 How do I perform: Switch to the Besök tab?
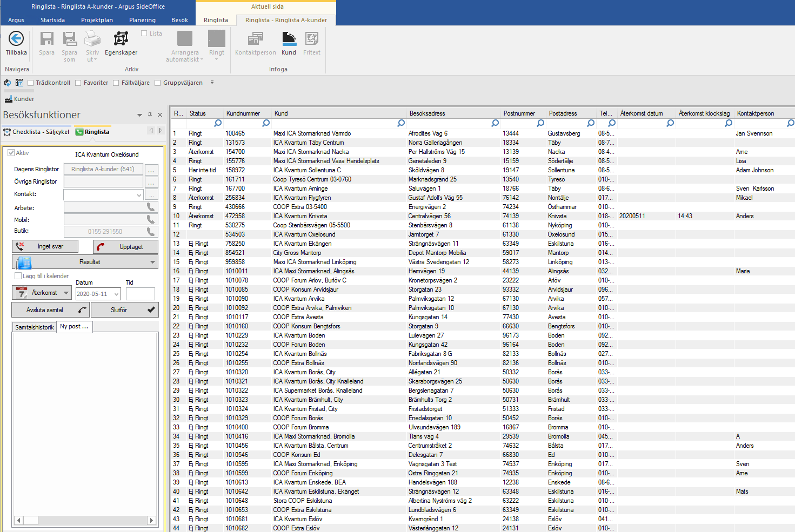(x=180, y=20)
